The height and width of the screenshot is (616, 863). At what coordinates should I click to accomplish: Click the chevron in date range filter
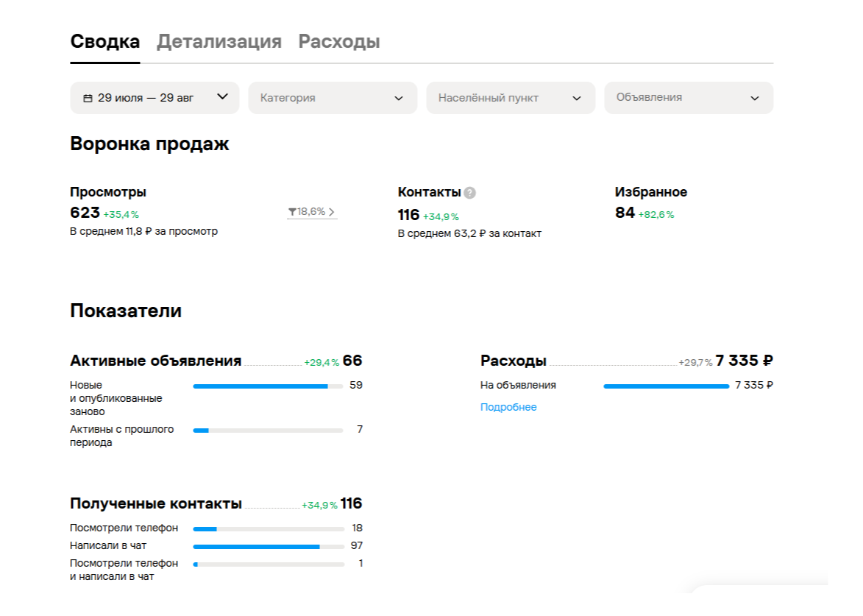pos(222,96)
